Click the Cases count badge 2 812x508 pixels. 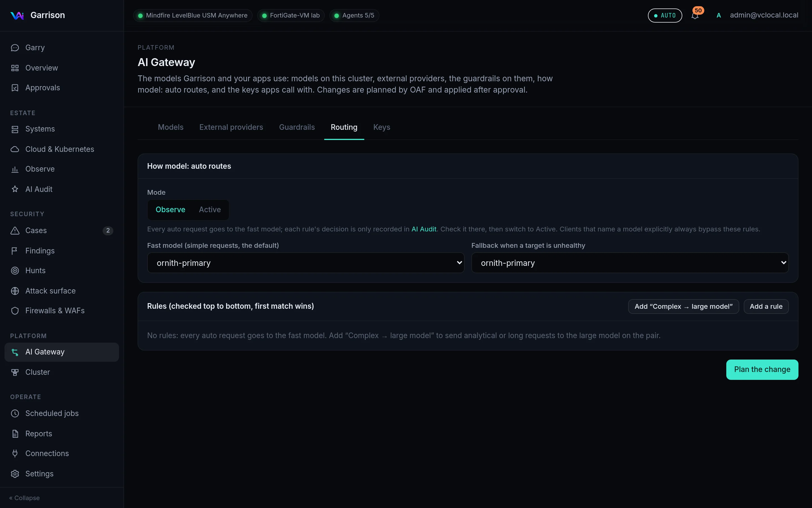point(108,231)
